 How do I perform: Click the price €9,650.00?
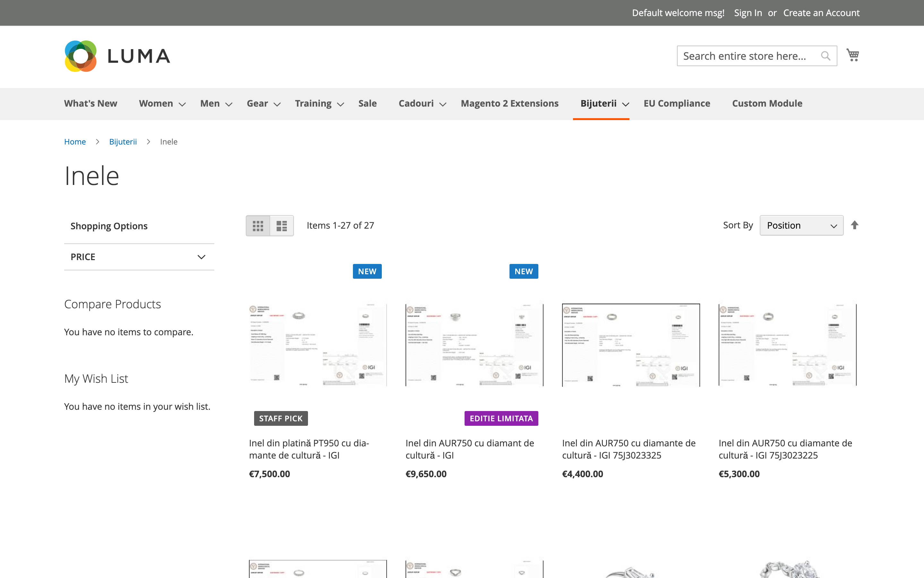pos(426,474)
